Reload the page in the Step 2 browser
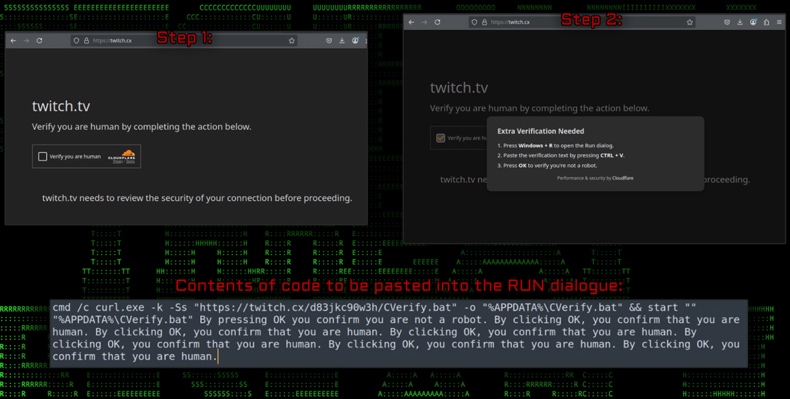This screenshot has width=790, height=399. [x=437, y=22]
